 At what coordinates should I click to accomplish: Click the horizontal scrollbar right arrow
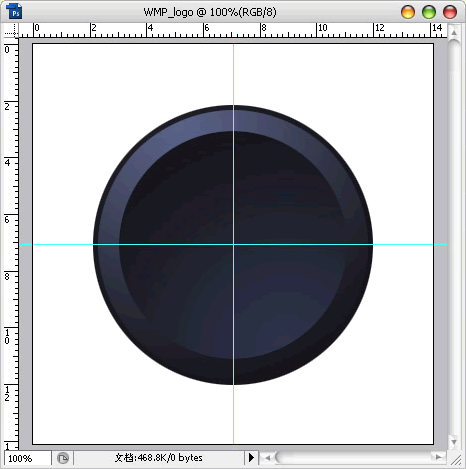(x=438, y=457)
